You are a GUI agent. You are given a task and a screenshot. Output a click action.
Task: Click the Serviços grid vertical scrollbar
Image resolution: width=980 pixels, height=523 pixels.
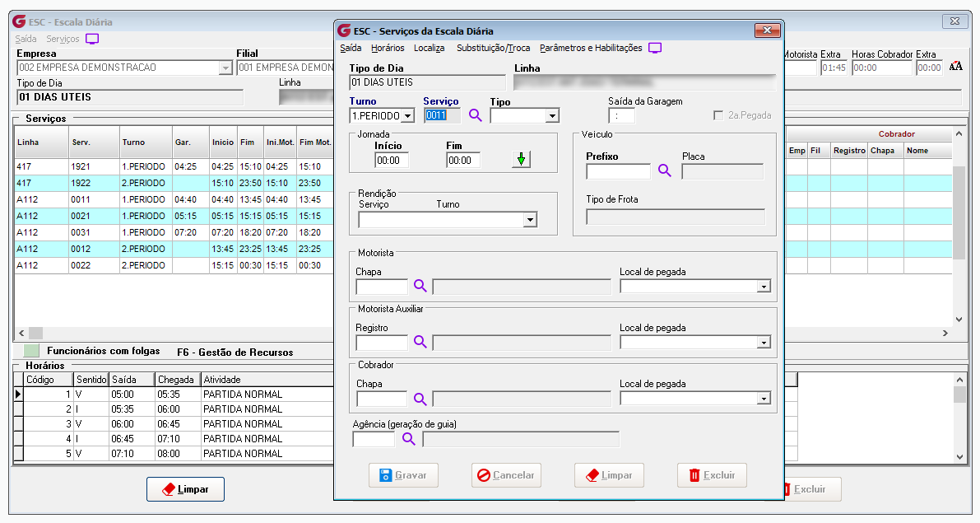[x=959, y=213]
